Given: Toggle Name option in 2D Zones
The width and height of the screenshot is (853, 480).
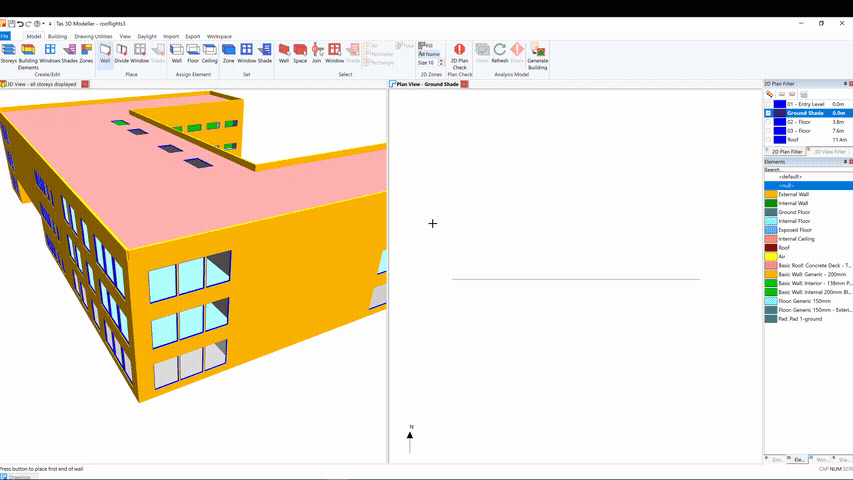Looking at the screenshot, I should [x=429, y=54].
